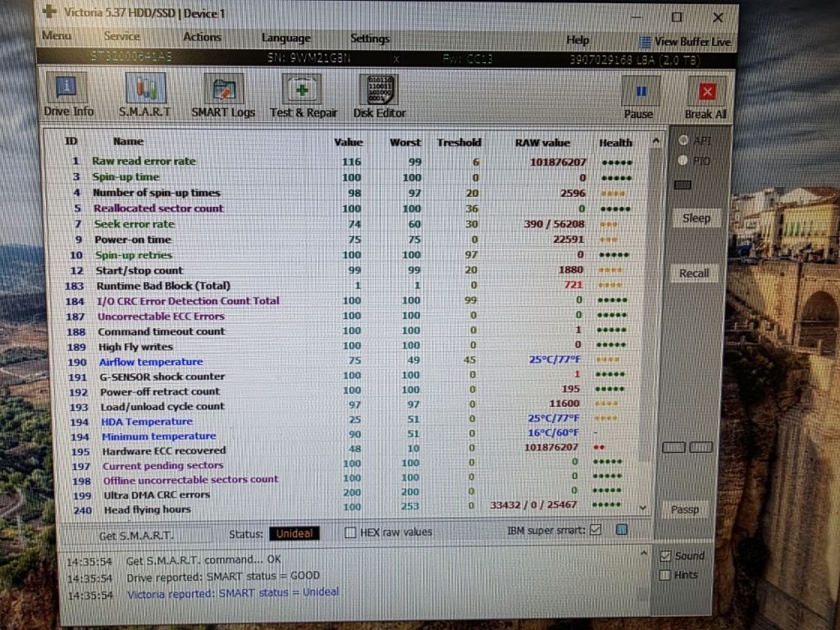Select the Head flying hours row
Image resolution: width=840 pixels, height=630 pixels.
pyautogui.click(x=348, y=509)
